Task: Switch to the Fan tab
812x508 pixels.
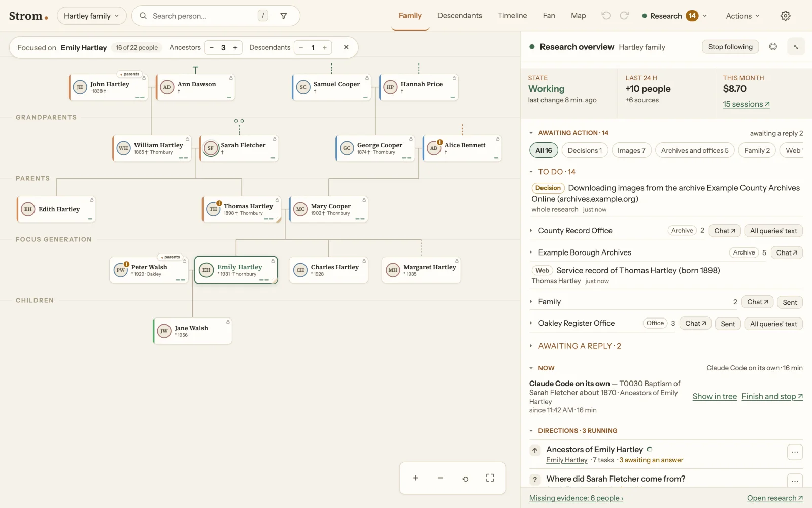Action: pyautogui.click(x=549, y=16)
